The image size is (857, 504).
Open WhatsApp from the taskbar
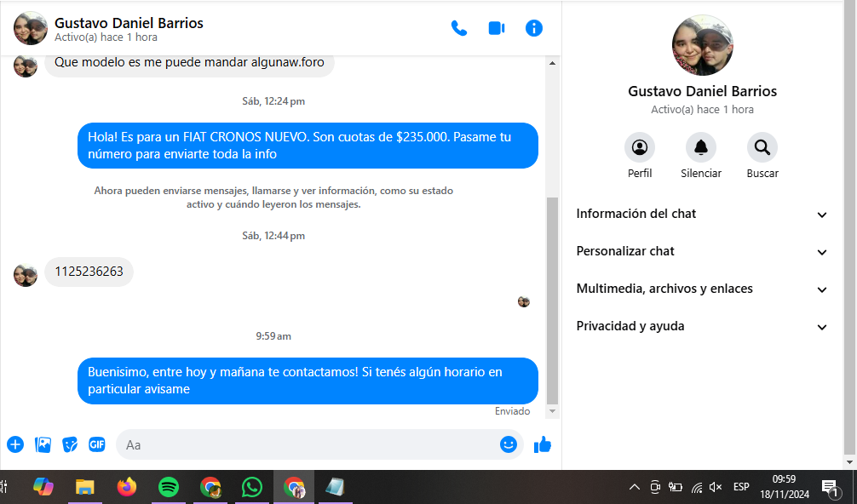point(252,486)
